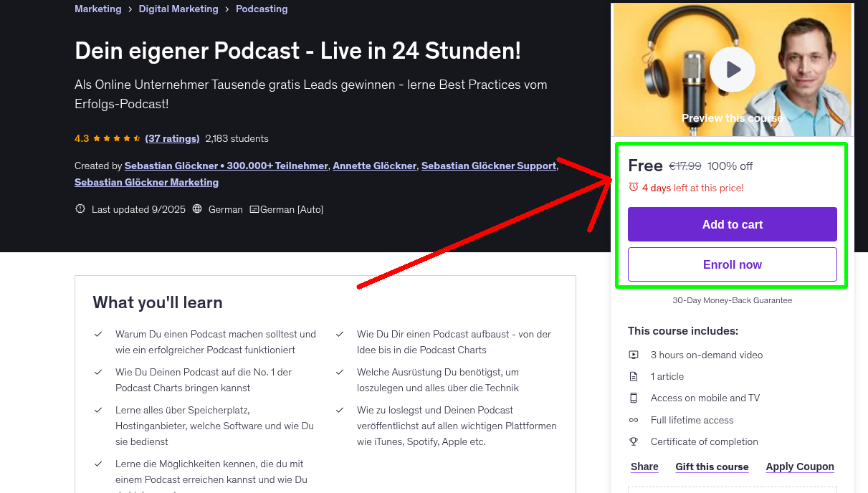The width and height of the screenshot is (868, 493).
Task: Navigate to the Marketing breadcrumb
Action: pyautogui.click(x=97, y=9)
